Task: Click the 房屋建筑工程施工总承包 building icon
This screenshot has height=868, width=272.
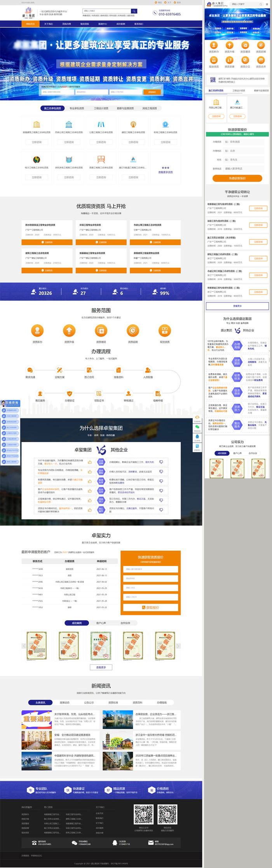Action: coord(37,125)
